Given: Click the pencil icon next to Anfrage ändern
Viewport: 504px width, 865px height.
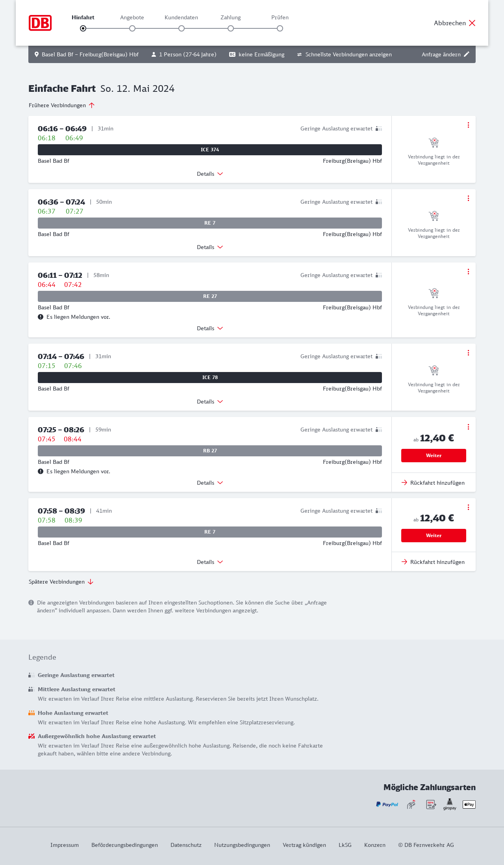Looking at the screenshot, I should (x=467, y=54).
